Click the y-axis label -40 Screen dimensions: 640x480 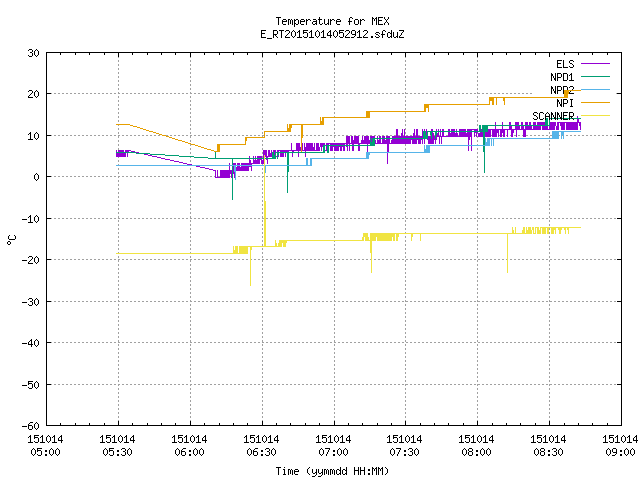point(31,343)
